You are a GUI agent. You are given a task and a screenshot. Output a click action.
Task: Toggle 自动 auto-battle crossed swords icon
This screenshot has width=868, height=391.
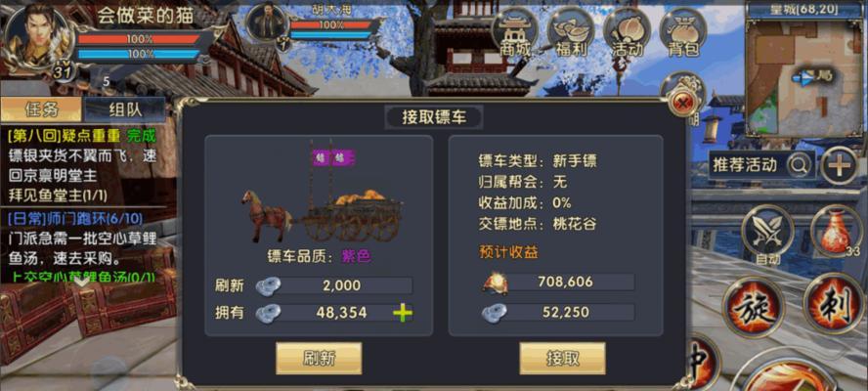pyautogui.click(x=767, y=233)
